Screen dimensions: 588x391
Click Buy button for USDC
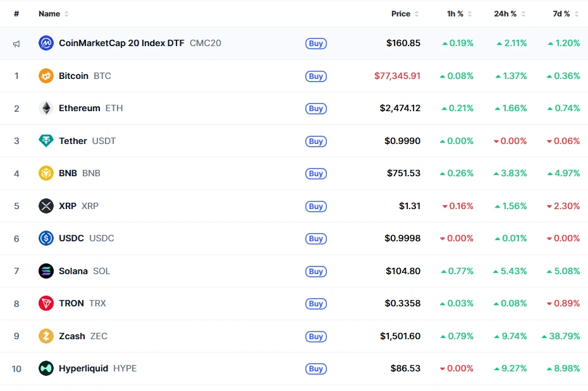[315, 239]
